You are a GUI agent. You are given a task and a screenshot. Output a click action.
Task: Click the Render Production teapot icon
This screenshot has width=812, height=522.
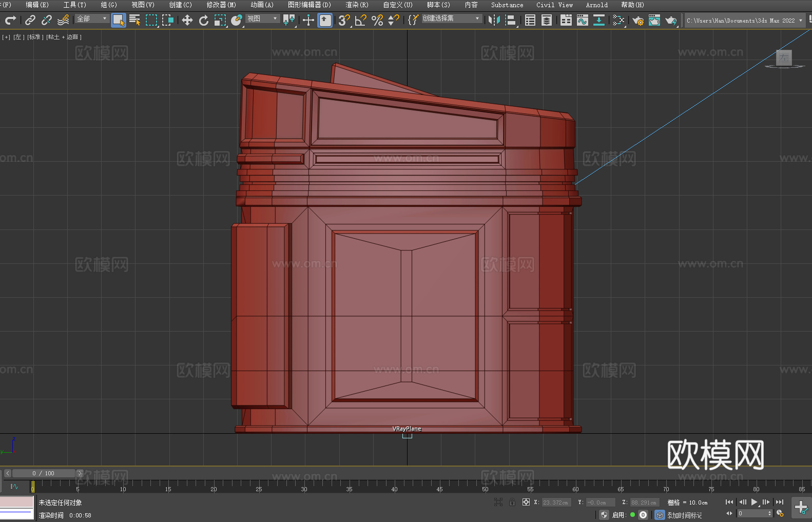pos(671,20)
